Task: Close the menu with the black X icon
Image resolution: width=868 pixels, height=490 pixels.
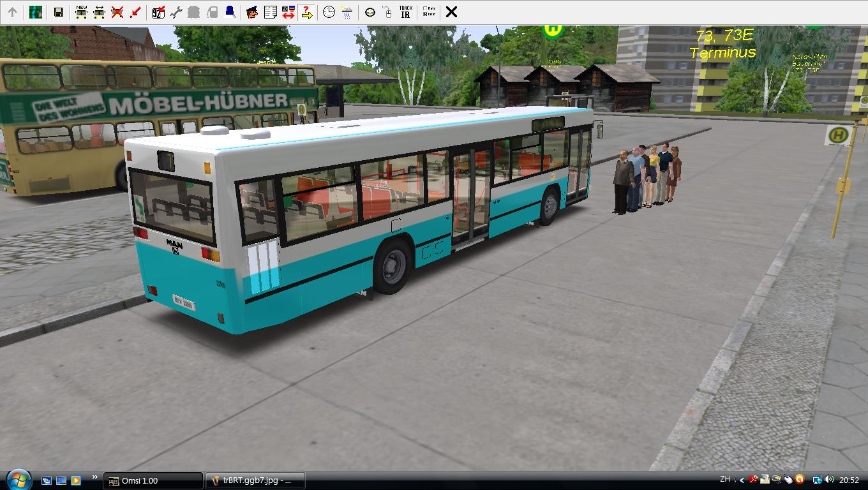Action: 451,12
